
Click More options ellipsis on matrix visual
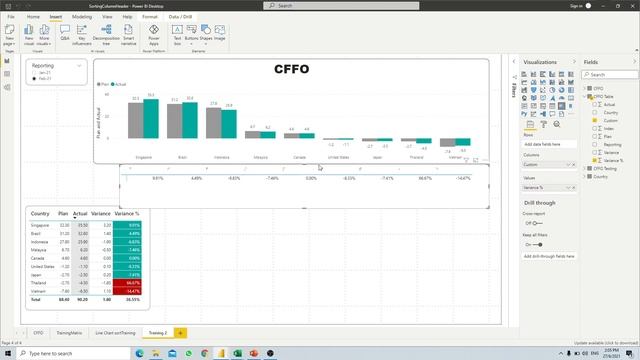[x=485, y=160]
